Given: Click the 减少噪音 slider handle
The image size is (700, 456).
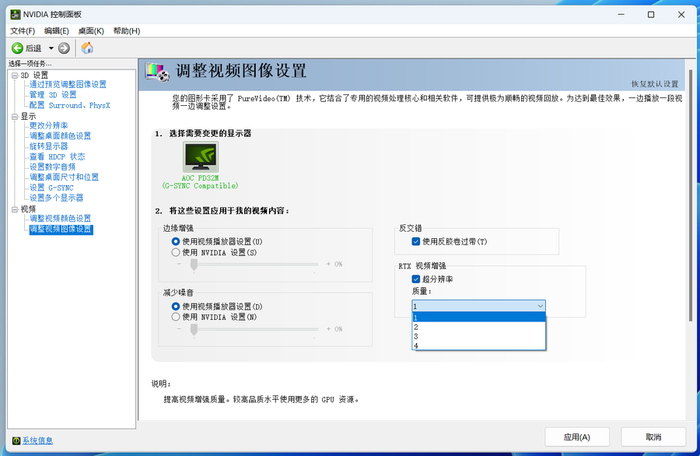Looking at the screenshot, I should (x=194, y=330).
